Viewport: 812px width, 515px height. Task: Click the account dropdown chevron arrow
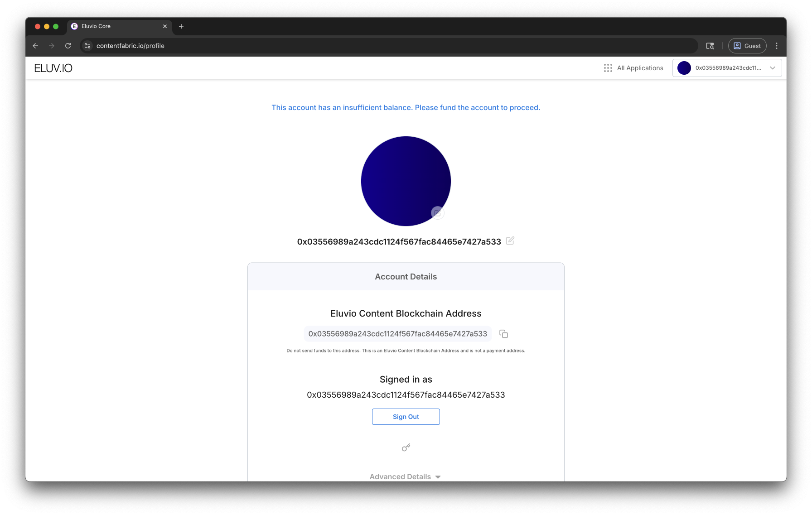[x=773, y=68]
